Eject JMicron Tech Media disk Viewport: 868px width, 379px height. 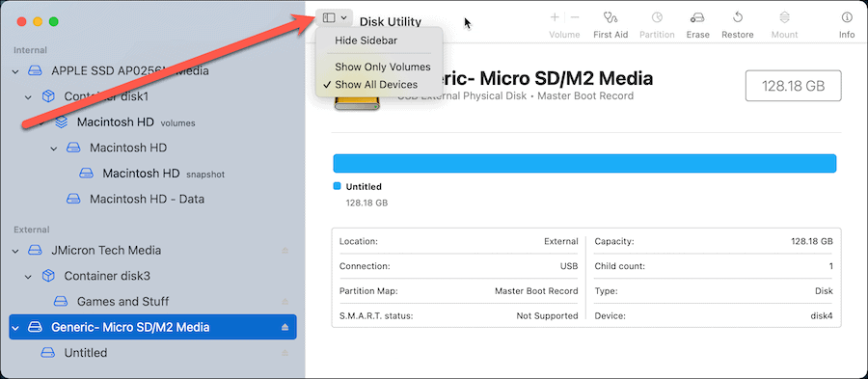285,251
